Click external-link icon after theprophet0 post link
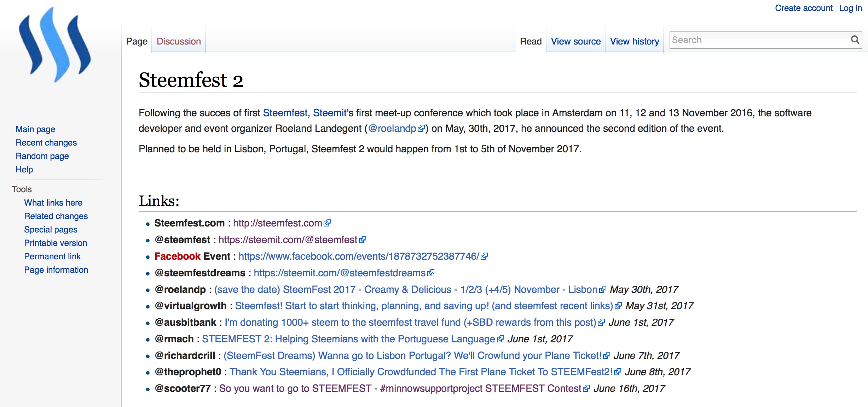 pos(618,372)
